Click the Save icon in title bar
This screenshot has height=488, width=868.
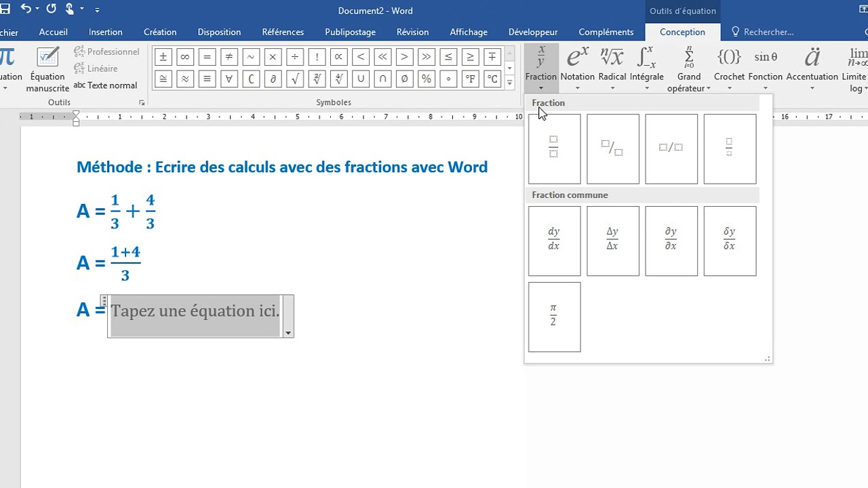pos(5,9)
